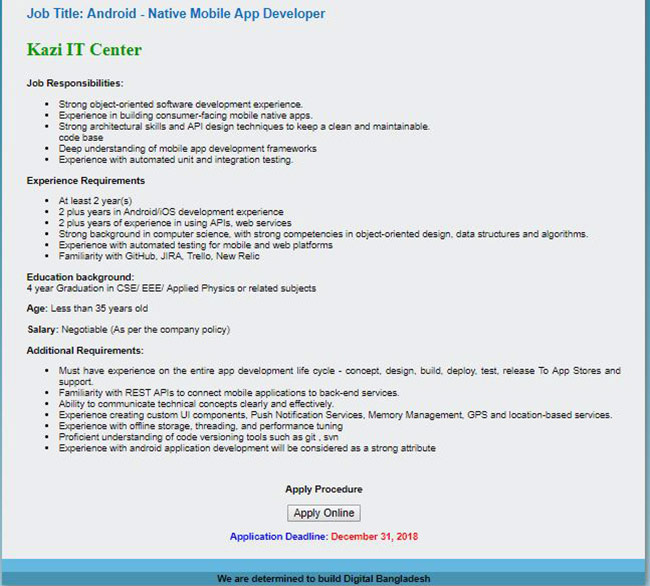Click '4 year Graduation in CSE/ EEE/ Applied Physics' line
The width and height of the screenshot is (650, 586).
[171, 288]
